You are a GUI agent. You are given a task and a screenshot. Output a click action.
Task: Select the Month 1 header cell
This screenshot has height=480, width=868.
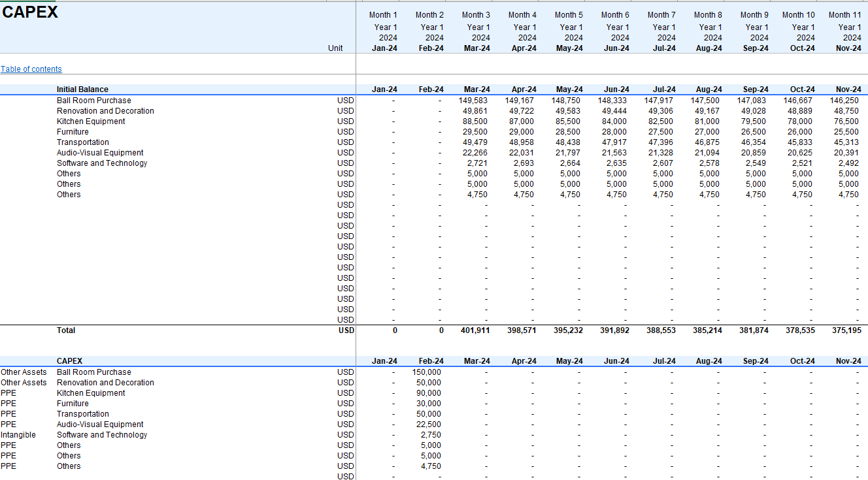point(383,15)
